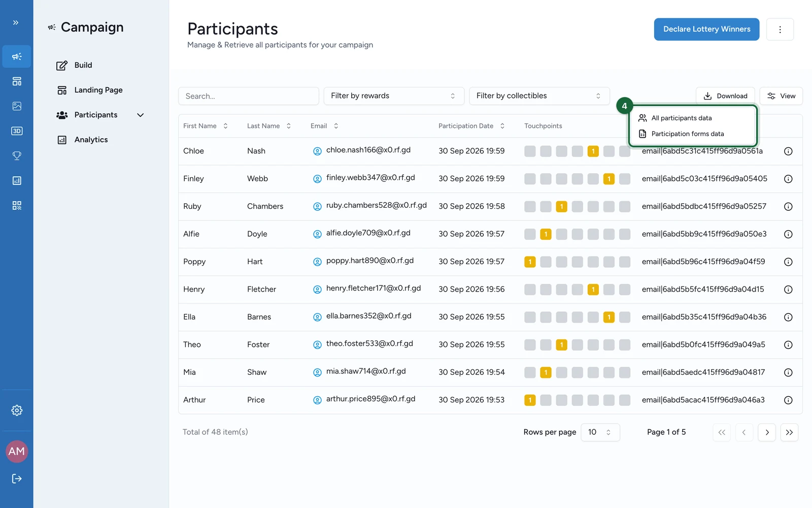The image size is (812, 508).
Task: Open info details for Finley Webb row
Action: click(x=788, y=179)
